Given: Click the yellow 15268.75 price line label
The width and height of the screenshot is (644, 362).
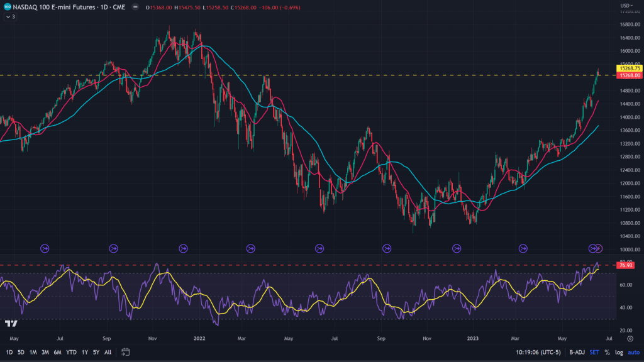Looking at the screenshot, I should click(x=630, y=69).
